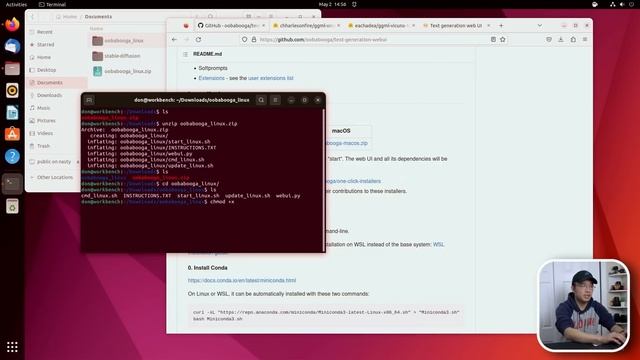Open a new tab in Terminal

(x=89, y=100)
